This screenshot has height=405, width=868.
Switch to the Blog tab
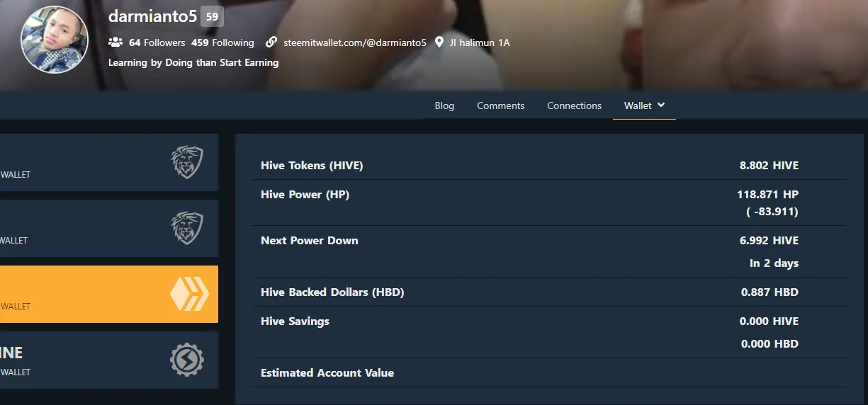pyautogui.click(x=444, y=105)
